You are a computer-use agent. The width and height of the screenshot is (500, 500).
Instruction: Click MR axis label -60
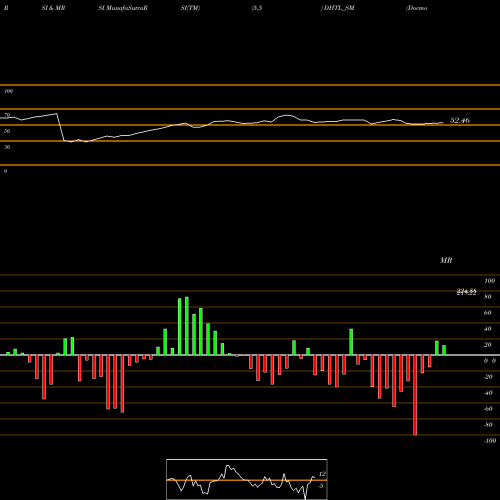tap(488, 409)
